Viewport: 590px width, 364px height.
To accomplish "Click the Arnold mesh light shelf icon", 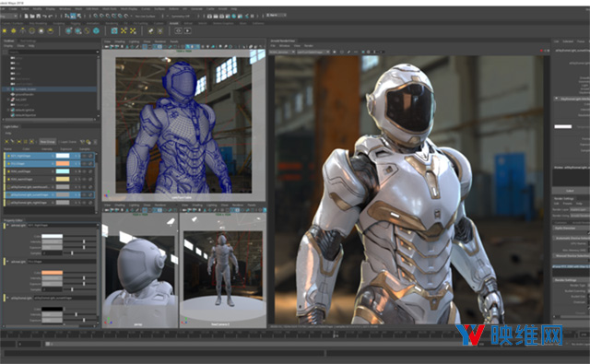I will pos(14,30).
